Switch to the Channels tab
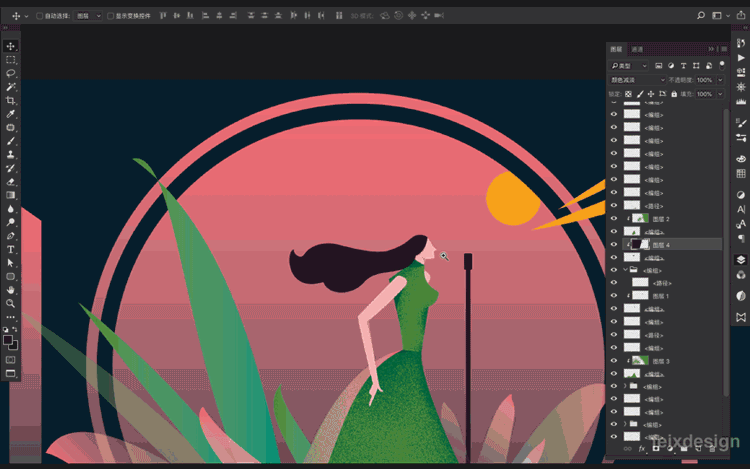750x469 pixels. pyautogui.click(x=637, y=49)
